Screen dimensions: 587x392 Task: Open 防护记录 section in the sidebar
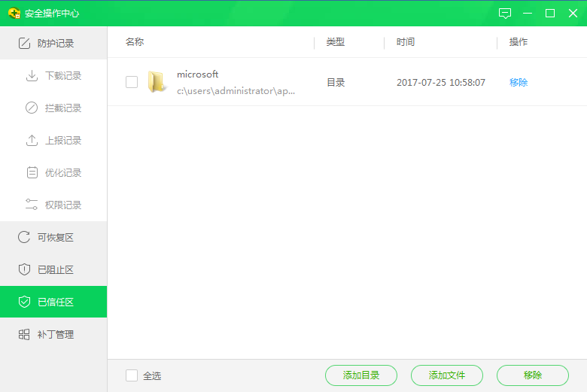pyautogui.click(x=53, y=43)
